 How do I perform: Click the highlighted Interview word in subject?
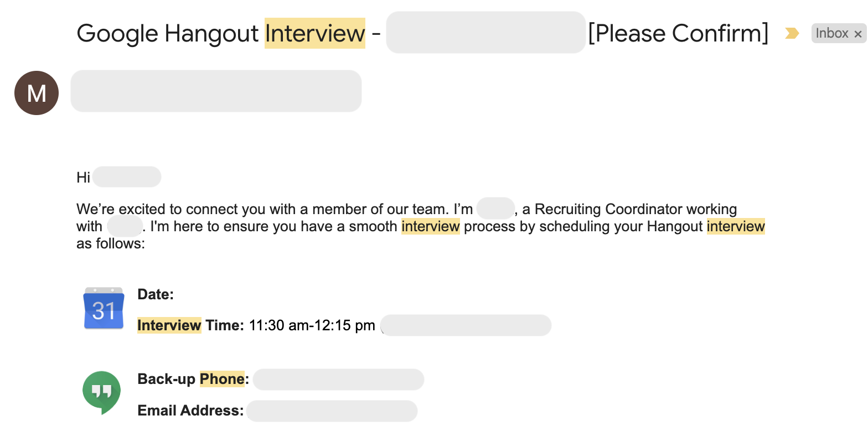(x=315, y=33)
